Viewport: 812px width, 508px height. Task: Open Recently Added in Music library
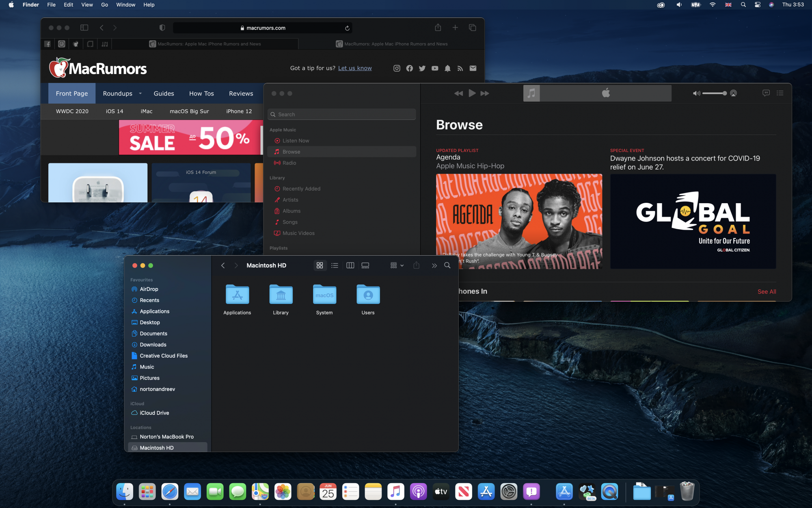tap(342, 189)
